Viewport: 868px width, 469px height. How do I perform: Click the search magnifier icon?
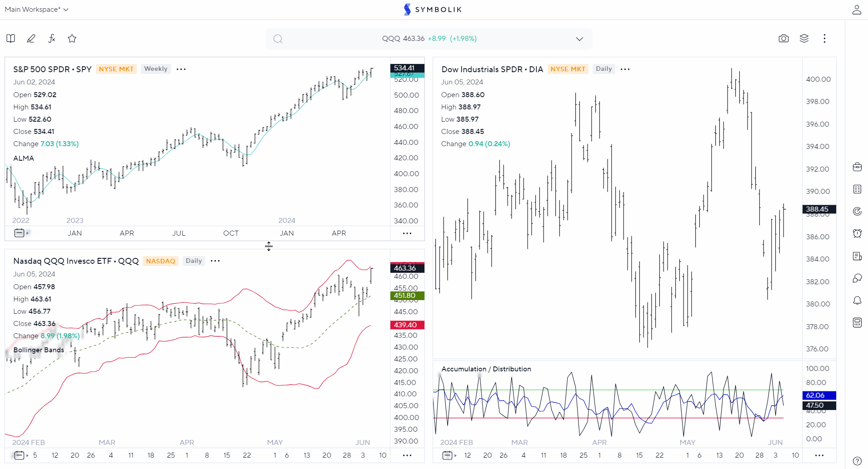coord(278,39)
